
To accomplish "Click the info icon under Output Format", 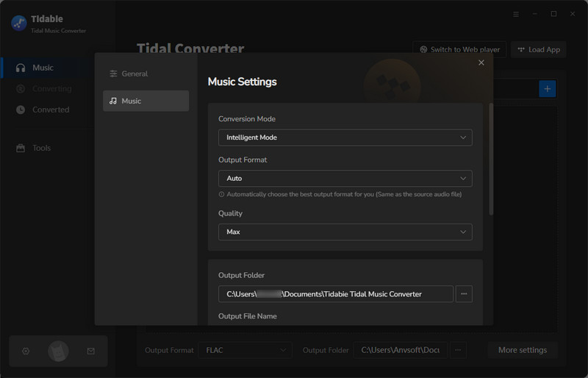I will [222, 194].
